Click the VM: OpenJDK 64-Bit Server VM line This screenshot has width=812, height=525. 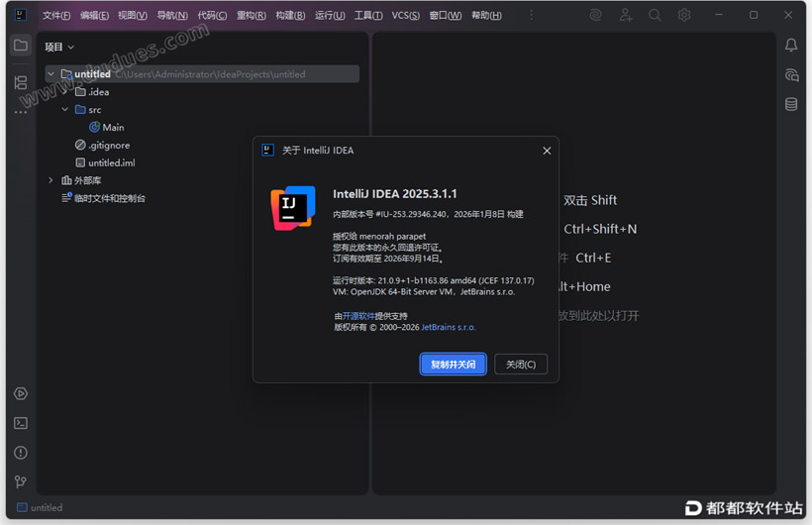[x=424, y=292]
